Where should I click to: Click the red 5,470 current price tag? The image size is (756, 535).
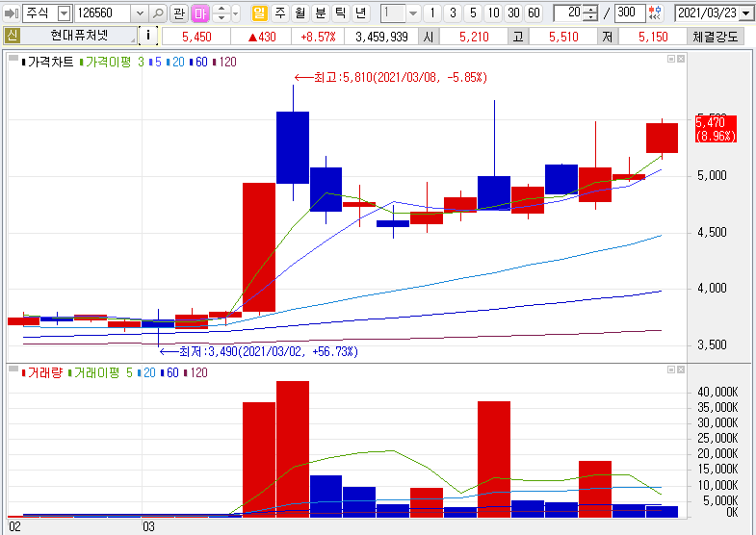point(716,129)
